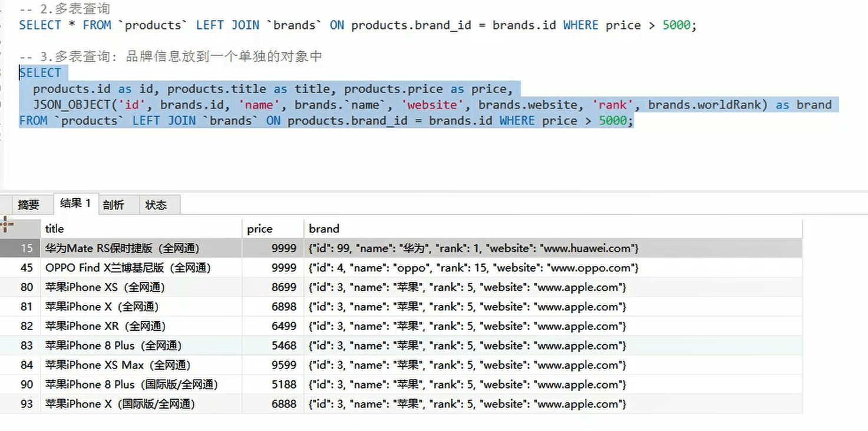
Task: Select the 苹果iPhone X (国际版/全网通) row title
Action: [x=120, y=404]
